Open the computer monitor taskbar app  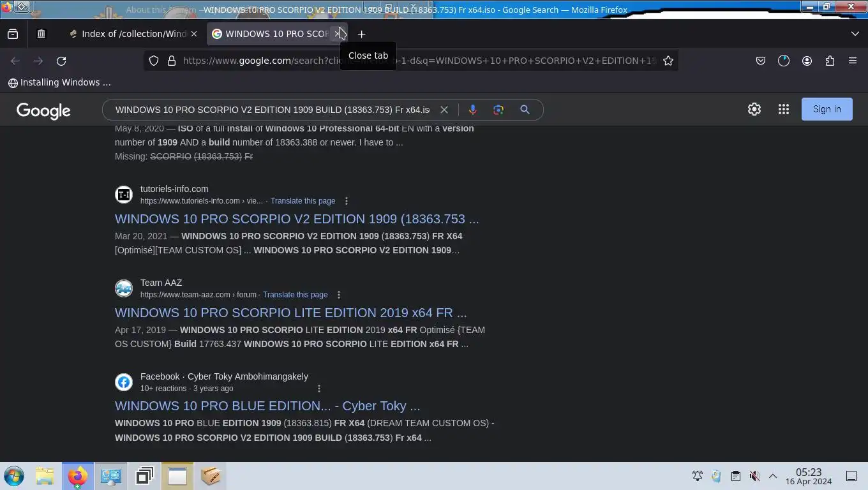pyautogui.click(x=111, y=476)
